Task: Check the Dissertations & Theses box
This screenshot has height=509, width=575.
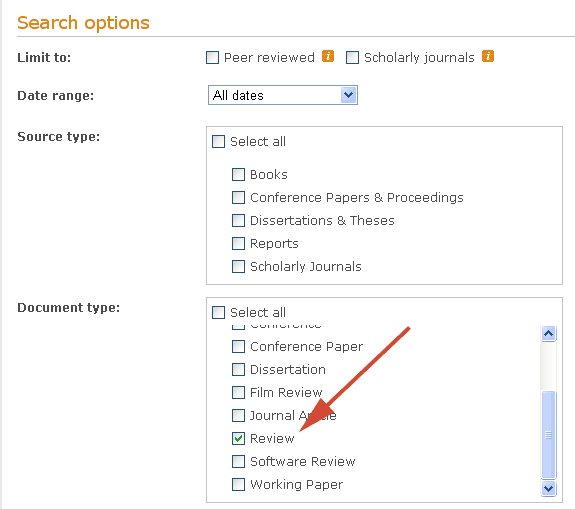Action: click(x=238, y=221)
